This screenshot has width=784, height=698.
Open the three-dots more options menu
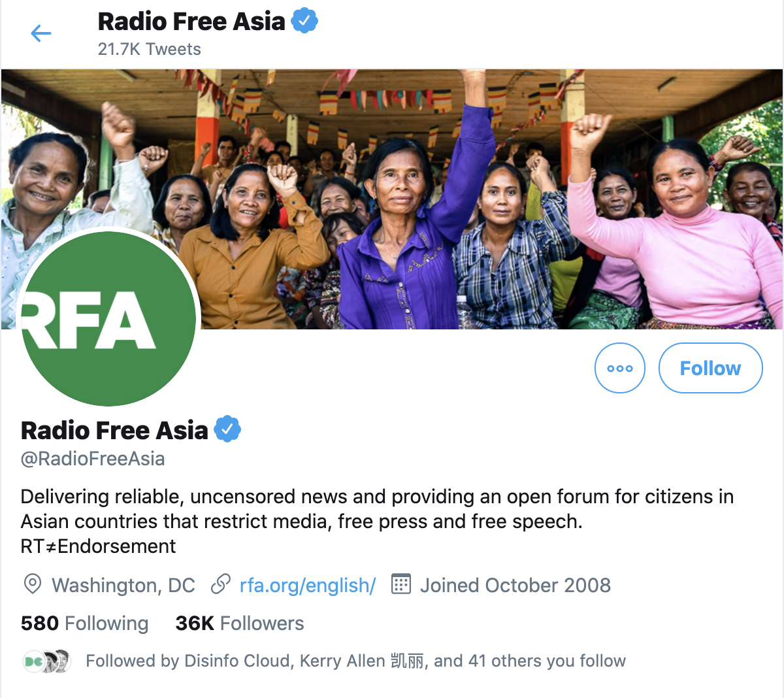point(620,368)
